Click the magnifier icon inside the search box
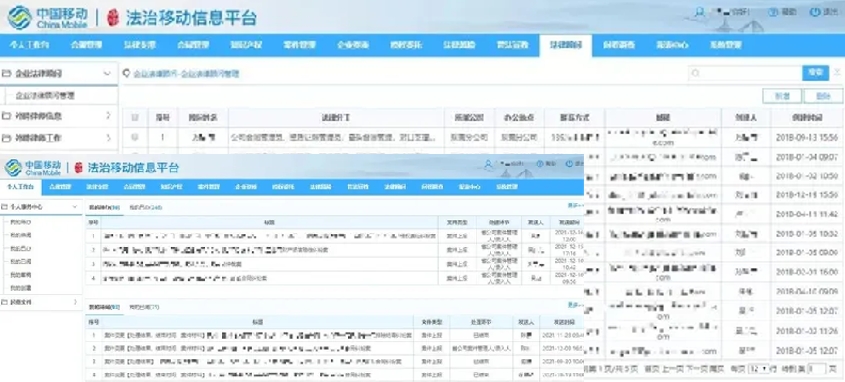This screenshot has width=845, height=382. [696, 73]
